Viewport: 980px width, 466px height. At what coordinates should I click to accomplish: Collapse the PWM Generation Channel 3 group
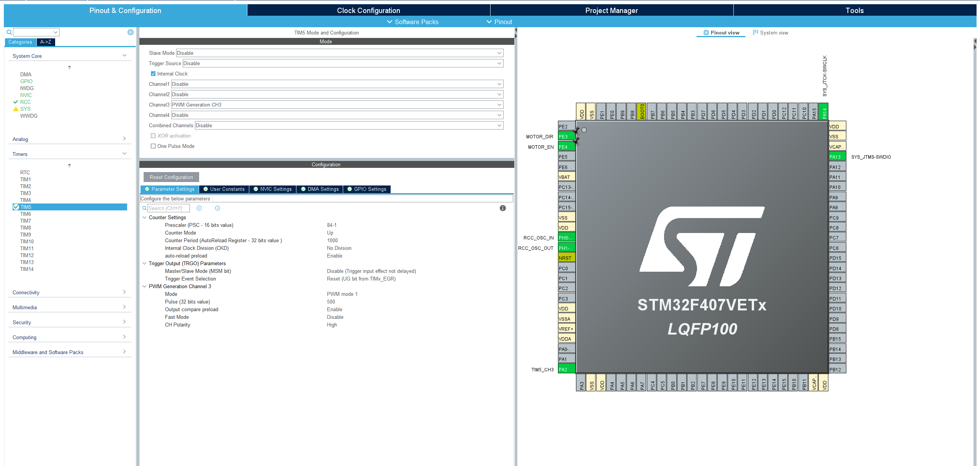tap(144, 286)
